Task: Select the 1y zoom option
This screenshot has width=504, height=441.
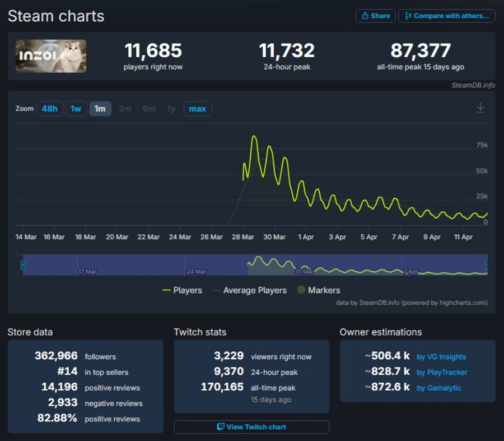Action: (x=171, y=109)
